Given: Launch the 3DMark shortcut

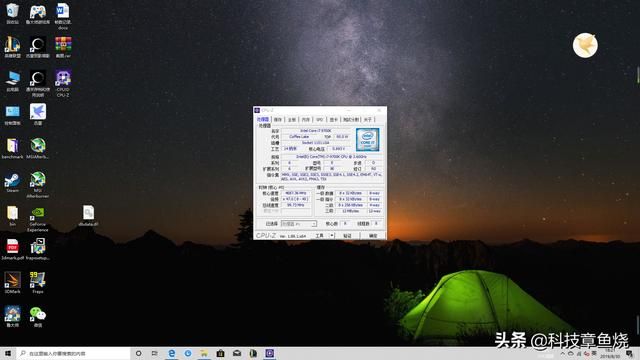Looking at the screenshot, I should [x=12, y=283].
